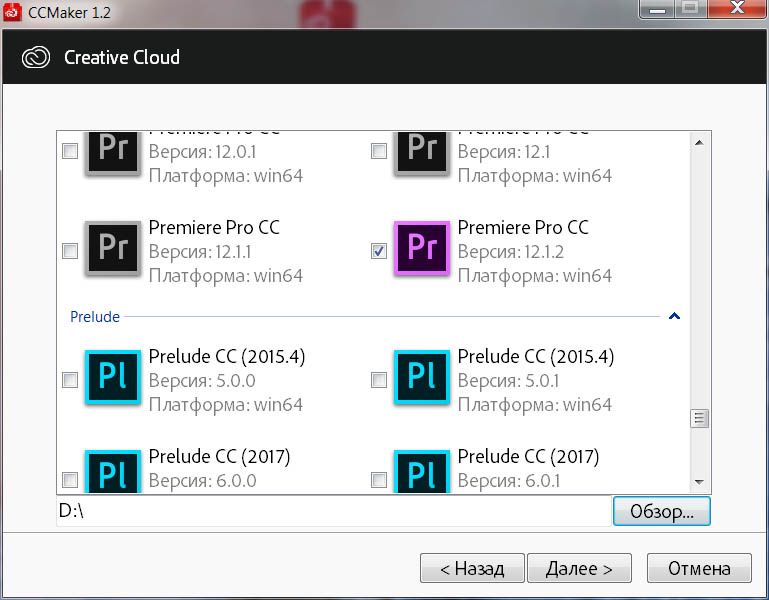Click Prelude CC (2015.4) title above 5.0.0
Viewport: 769px width, 600px height.
pos(227,357)
